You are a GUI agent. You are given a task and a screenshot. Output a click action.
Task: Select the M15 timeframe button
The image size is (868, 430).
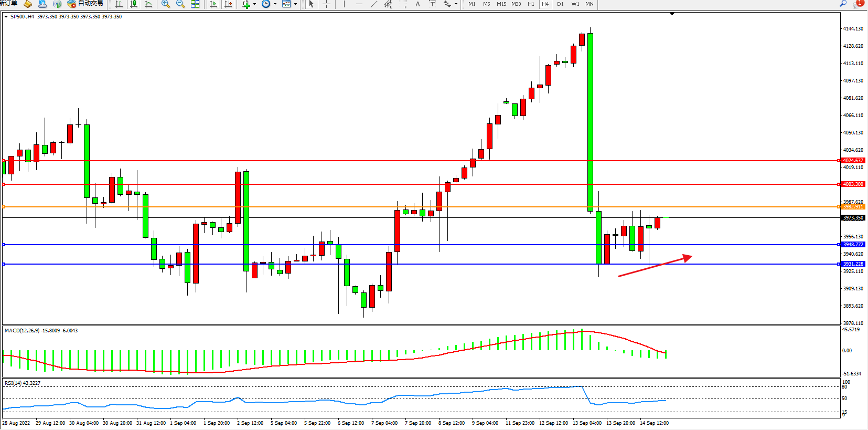coord(501,4)
